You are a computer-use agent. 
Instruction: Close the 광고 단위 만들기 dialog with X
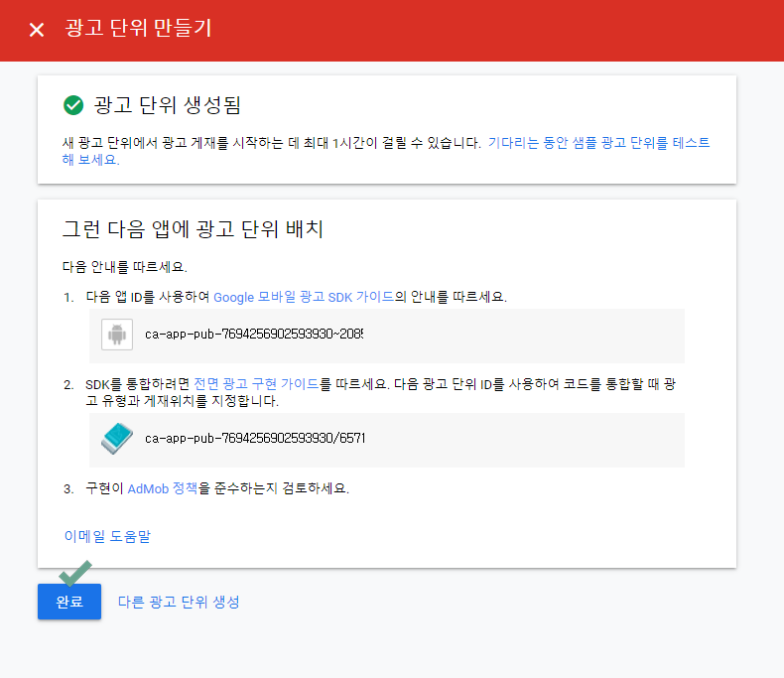click(37, 30)
